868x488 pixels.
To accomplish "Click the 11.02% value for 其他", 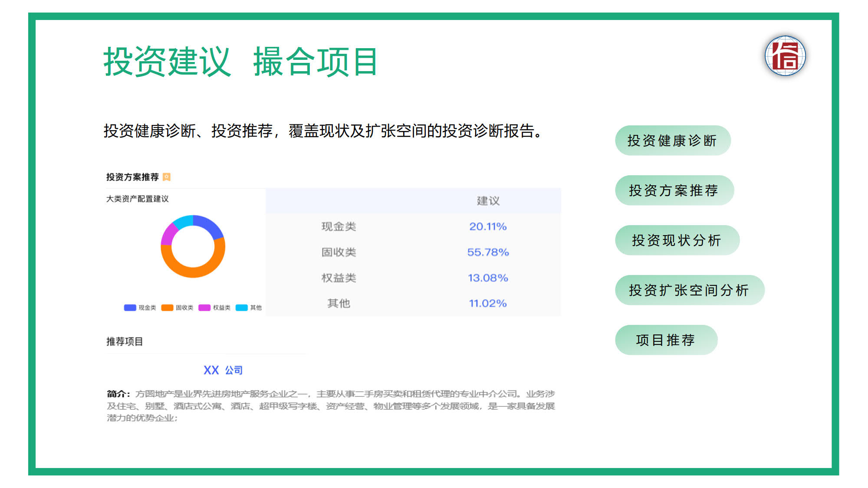I will tap(488, 303).
